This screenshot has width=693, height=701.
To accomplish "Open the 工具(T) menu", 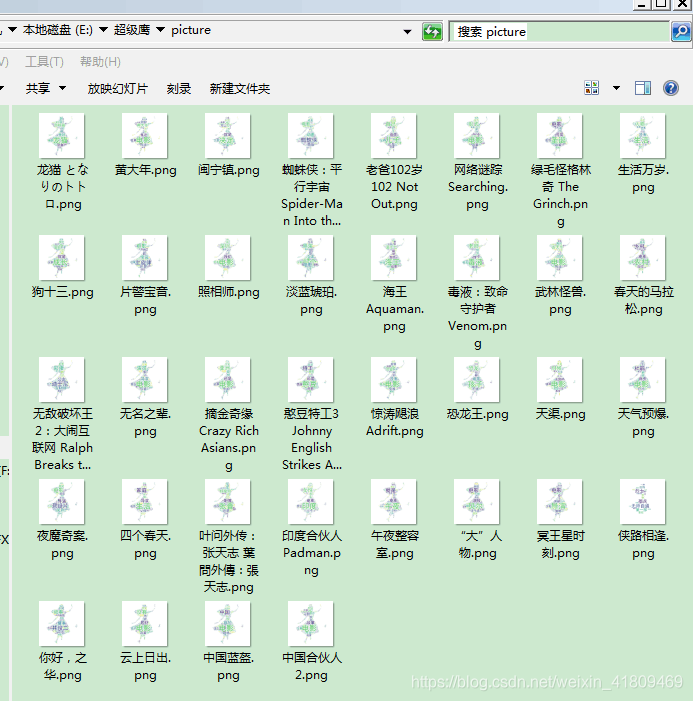I will coord(44,61).
